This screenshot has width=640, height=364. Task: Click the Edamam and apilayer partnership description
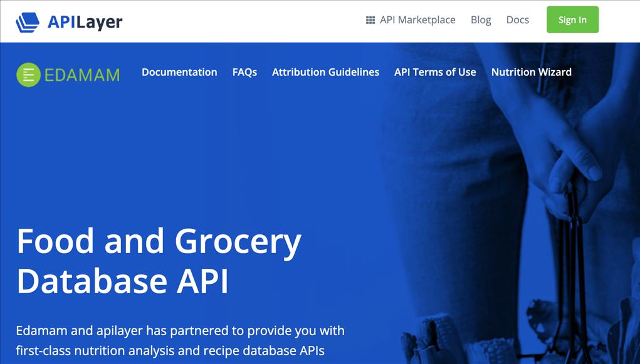tap(180, 340)
